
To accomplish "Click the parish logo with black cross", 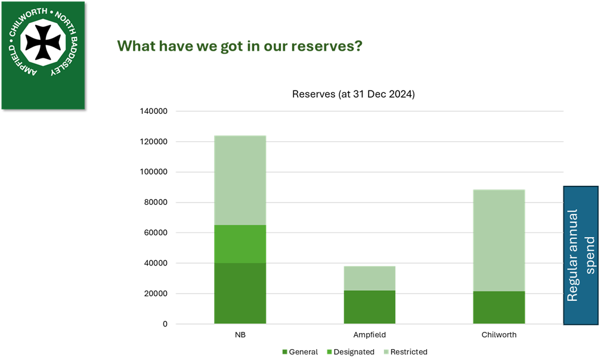I will click(x=43, y=55).
